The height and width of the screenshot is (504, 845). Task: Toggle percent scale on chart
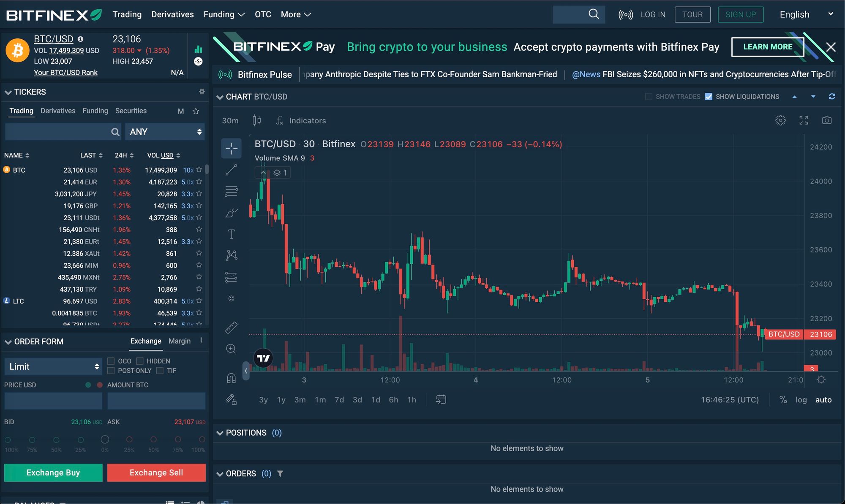pyautogui.click(x=783, y=400)
